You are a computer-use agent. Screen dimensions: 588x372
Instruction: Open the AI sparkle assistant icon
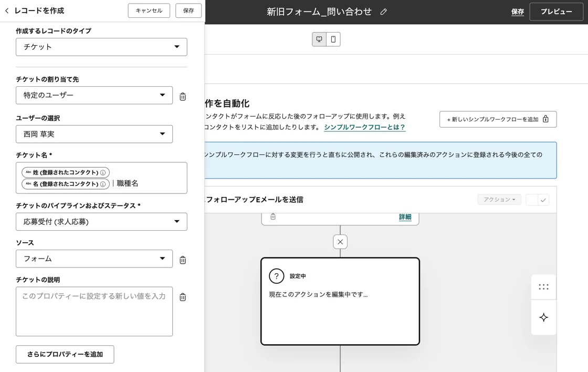(x=543, y=317)
